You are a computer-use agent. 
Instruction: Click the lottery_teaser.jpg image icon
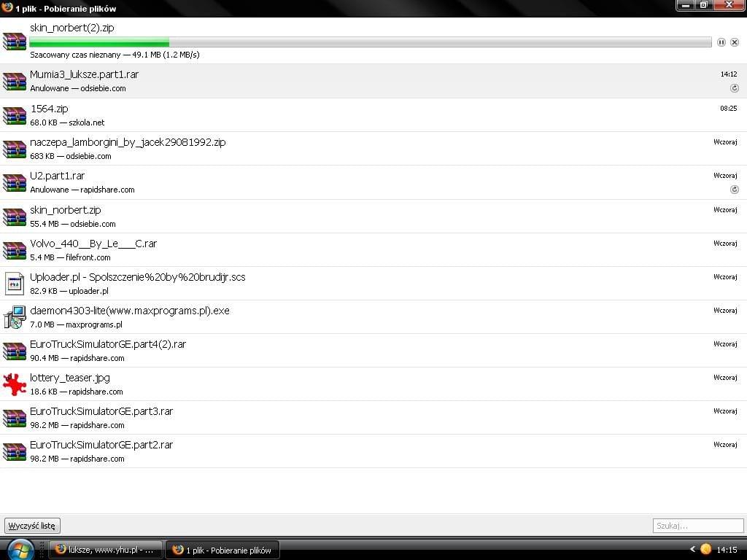(15, 384)
